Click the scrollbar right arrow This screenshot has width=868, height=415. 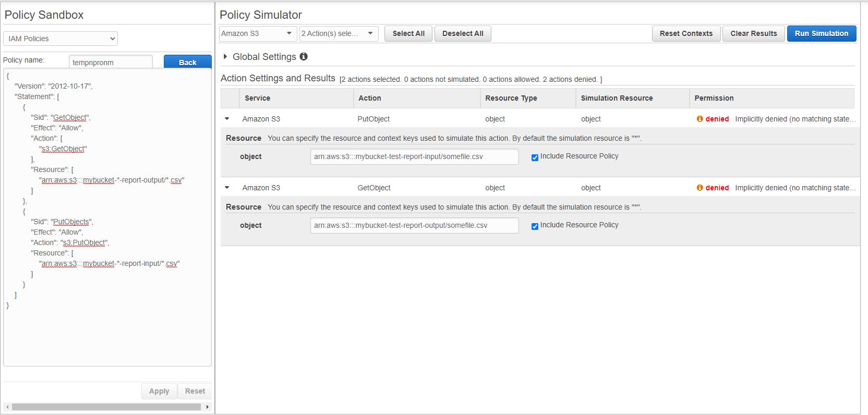tap(208, 407)
